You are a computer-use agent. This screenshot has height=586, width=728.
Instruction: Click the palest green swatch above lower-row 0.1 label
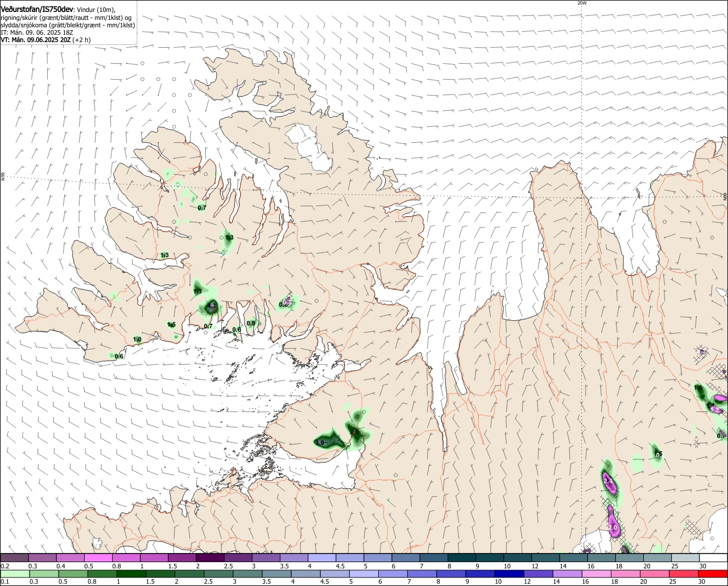click(15, 573)
